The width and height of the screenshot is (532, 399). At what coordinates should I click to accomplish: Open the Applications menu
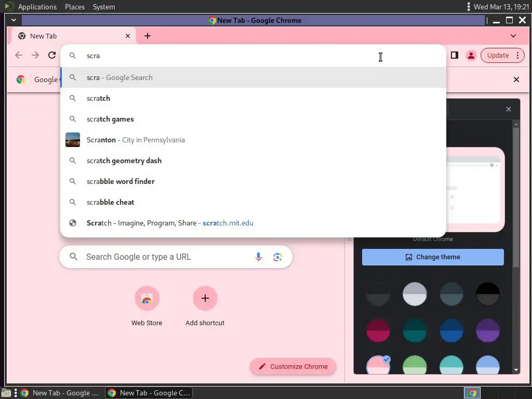pyautogui.click(x=37, y=7)
